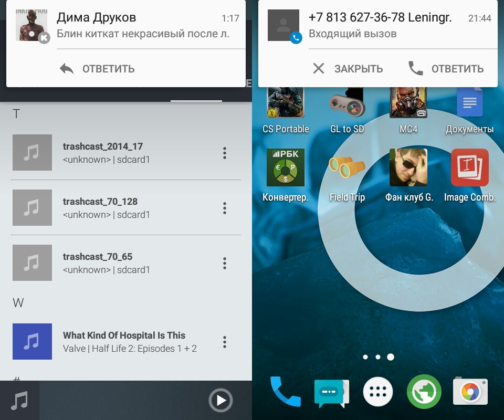
Task: Open overflow menu for What Kind Of Hospital
Action: coord(225,342)
